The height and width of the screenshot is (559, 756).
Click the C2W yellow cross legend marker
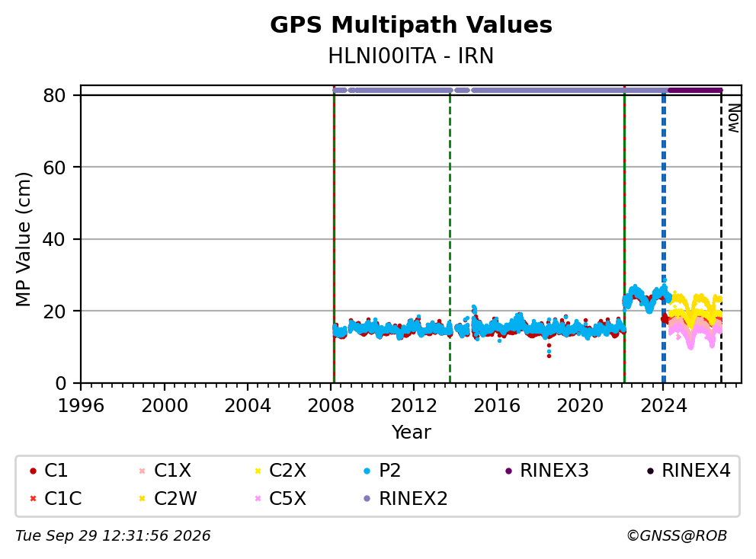pyautogui.click(x=142, y=498)
